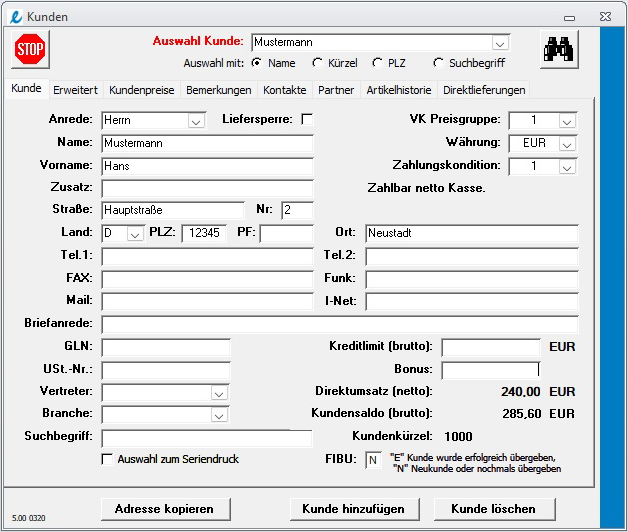Click the I-Net input field

[472, 301]
